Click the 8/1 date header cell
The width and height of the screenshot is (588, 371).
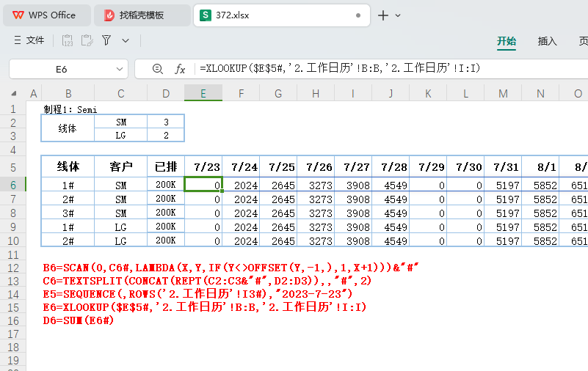[x=540, y=166]
